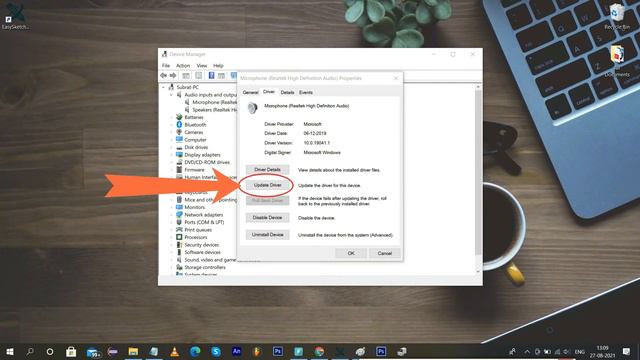Screen dimensions: 640x360
Task: Select the Driver tab
Action: point(269,92)
